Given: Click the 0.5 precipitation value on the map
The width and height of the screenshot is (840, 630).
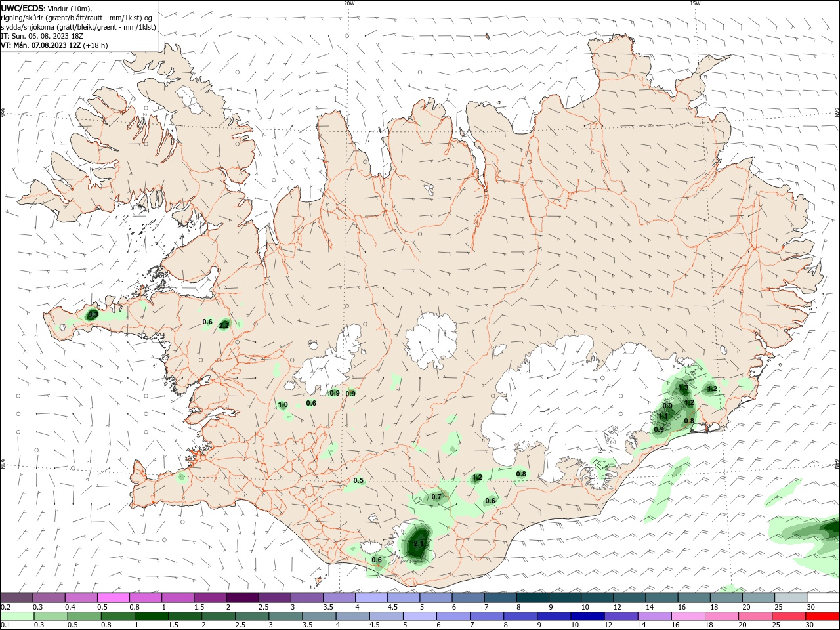Looking at the screenshot, I should [x=358, y=480].
